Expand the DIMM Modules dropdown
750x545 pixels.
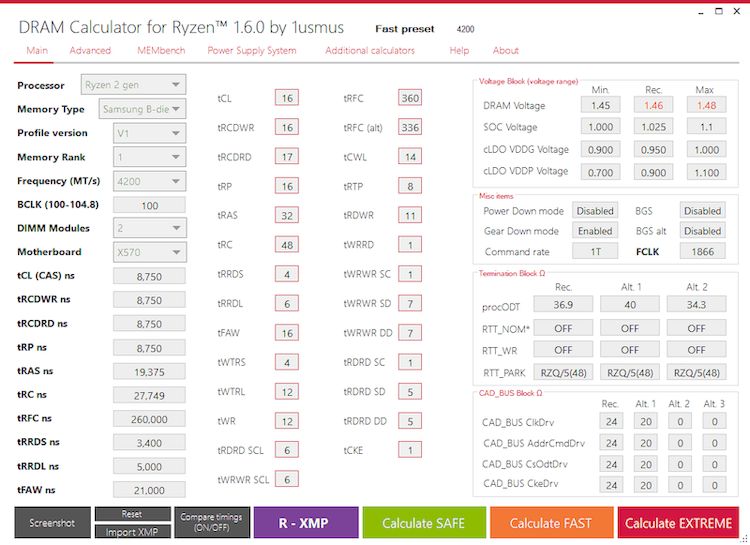point(149,228)
